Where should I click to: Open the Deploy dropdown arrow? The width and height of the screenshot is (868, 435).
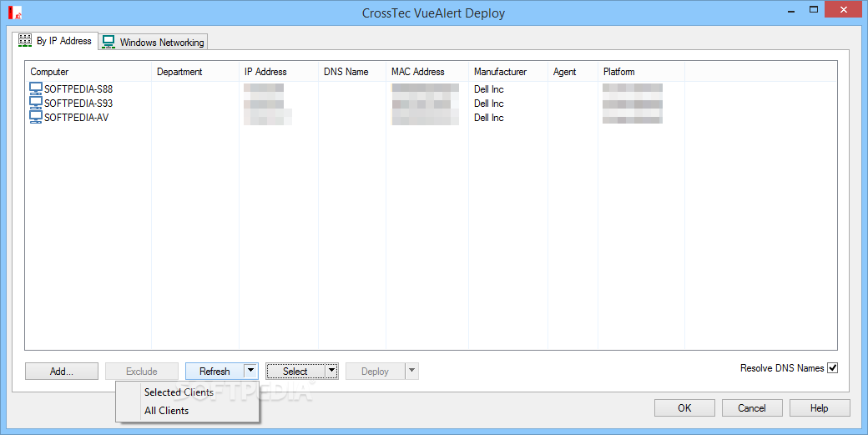click(x=411, y=371)
